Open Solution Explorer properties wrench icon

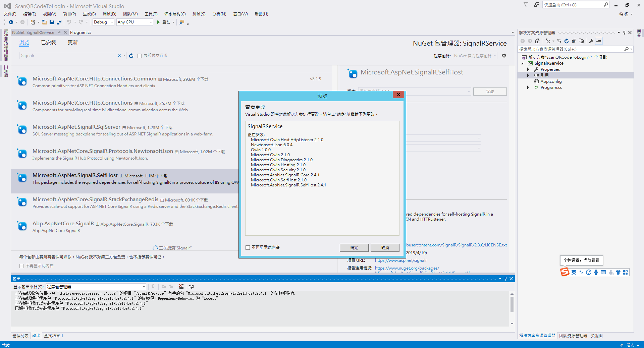click(591, 41)
